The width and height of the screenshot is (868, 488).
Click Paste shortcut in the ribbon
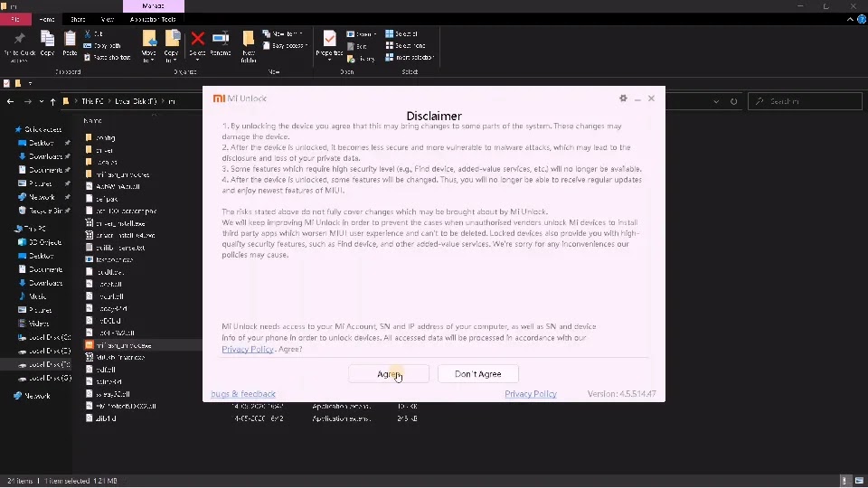108,58
